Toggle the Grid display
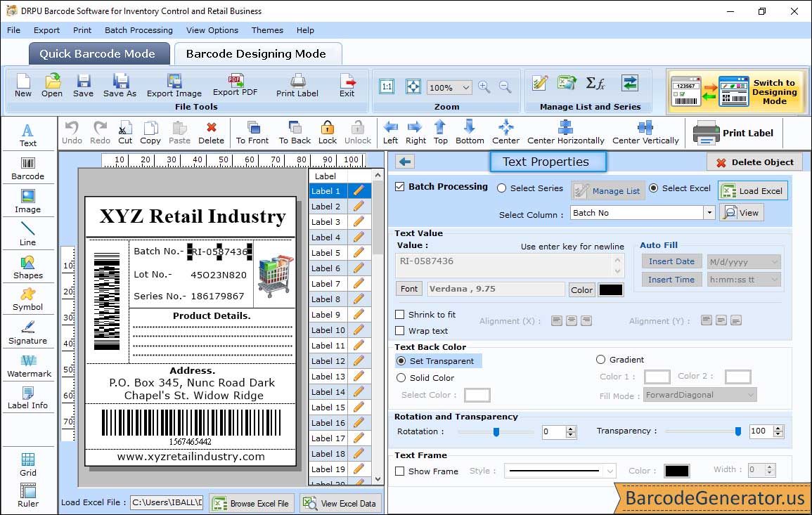 click(28, 465)
